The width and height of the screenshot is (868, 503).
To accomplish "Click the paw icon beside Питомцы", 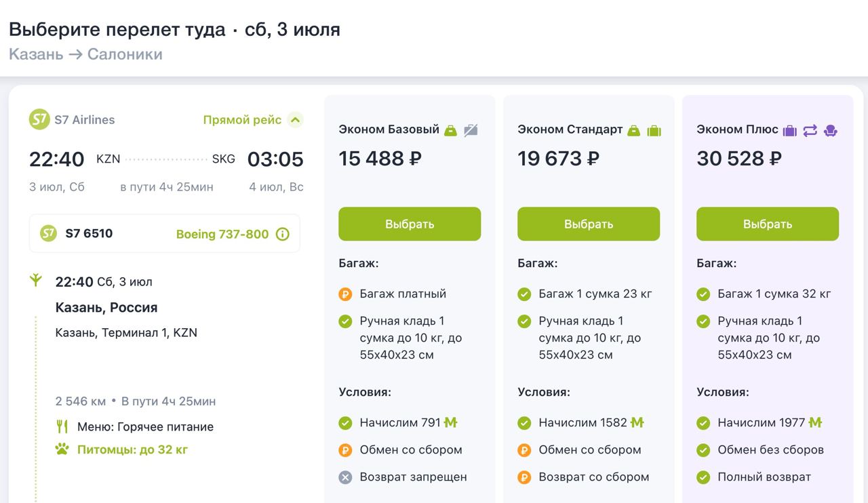I will point(62,449).
